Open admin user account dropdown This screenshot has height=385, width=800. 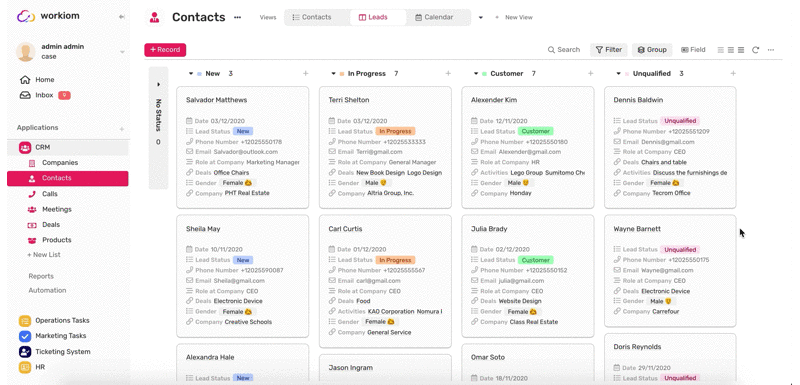pos(122,52)
